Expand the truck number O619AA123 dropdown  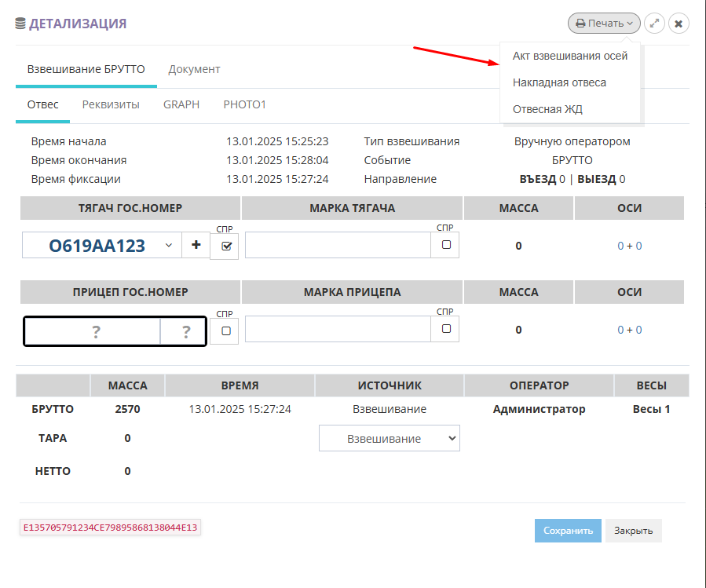[169, 246]
